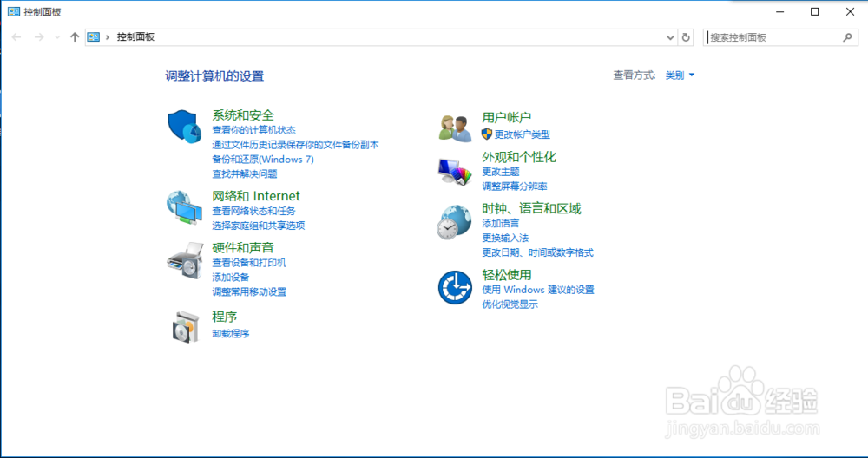
Task: Open the 用户帐户 people icon
Action: 455,128
